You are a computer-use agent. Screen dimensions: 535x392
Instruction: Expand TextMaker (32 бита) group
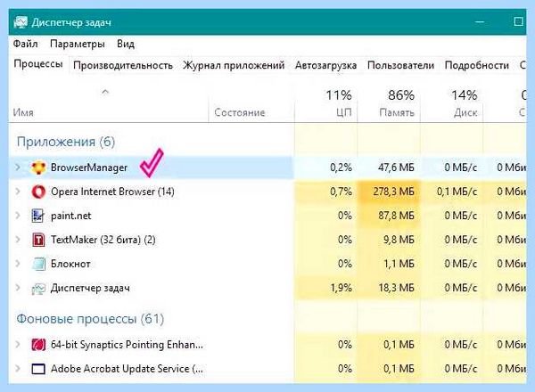18,240
